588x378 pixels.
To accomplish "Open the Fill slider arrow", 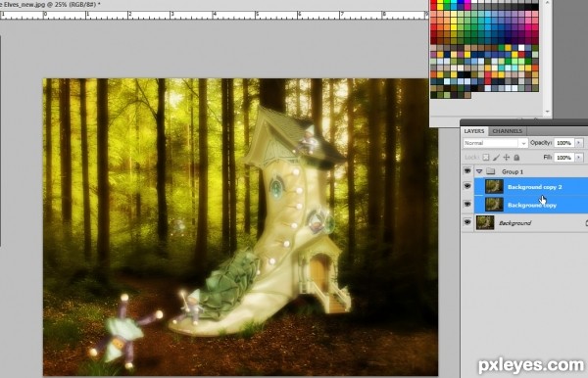I will click(579, 158).
